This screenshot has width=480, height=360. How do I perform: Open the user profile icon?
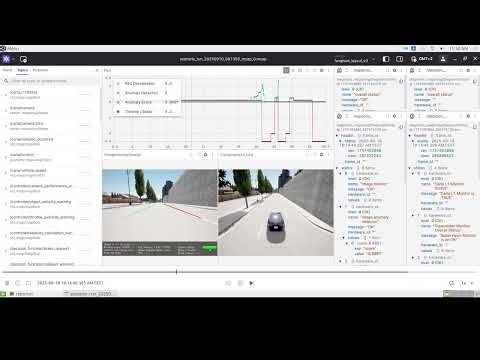click(x=443, y=59)
